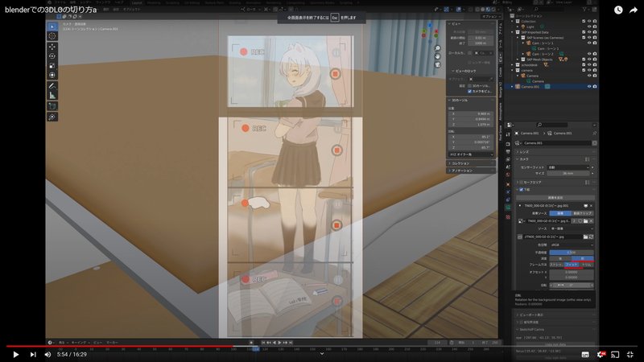Image resolution: width=644 pixels, height=362 pixels.
Task: Hide Collection with its eye icon
Action: pyautogui.click(x=589, y=22)
